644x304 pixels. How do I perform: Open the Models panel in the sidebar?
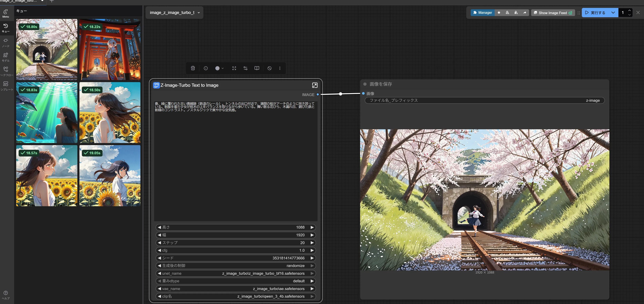click(x=6, y=57)
